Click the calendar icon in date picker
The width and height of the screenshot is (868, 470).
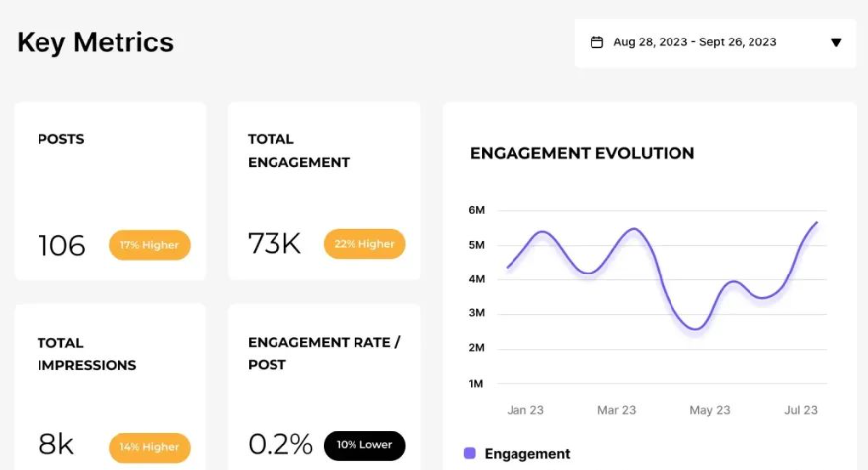pos(596,42)
